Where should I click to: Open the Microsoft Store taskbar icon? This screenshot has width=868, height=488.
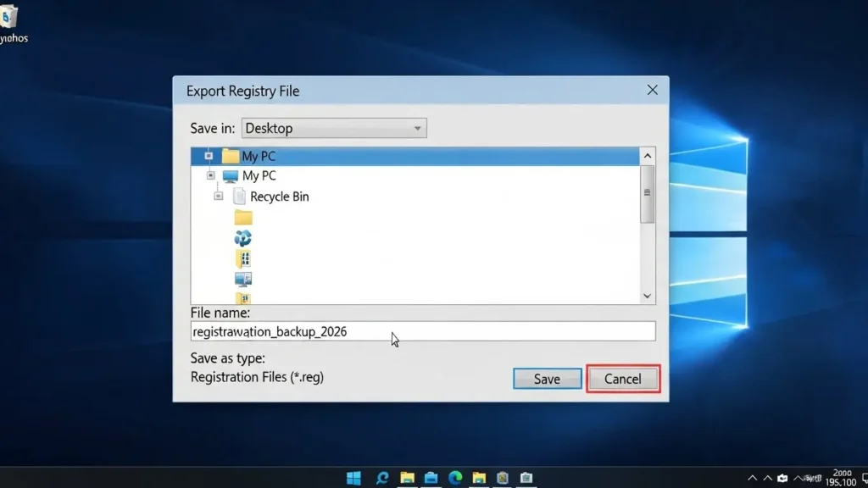(x=430, y=478)
